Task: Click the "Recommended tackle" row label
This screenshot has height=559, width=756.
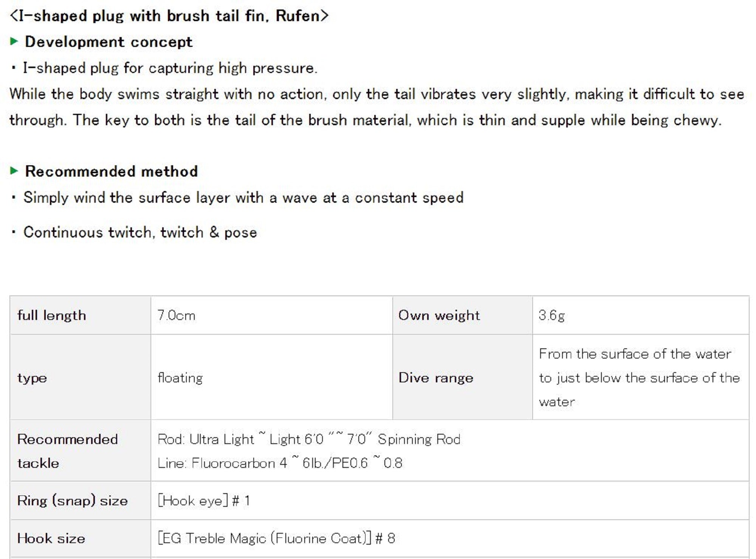Action: (67, 451)
